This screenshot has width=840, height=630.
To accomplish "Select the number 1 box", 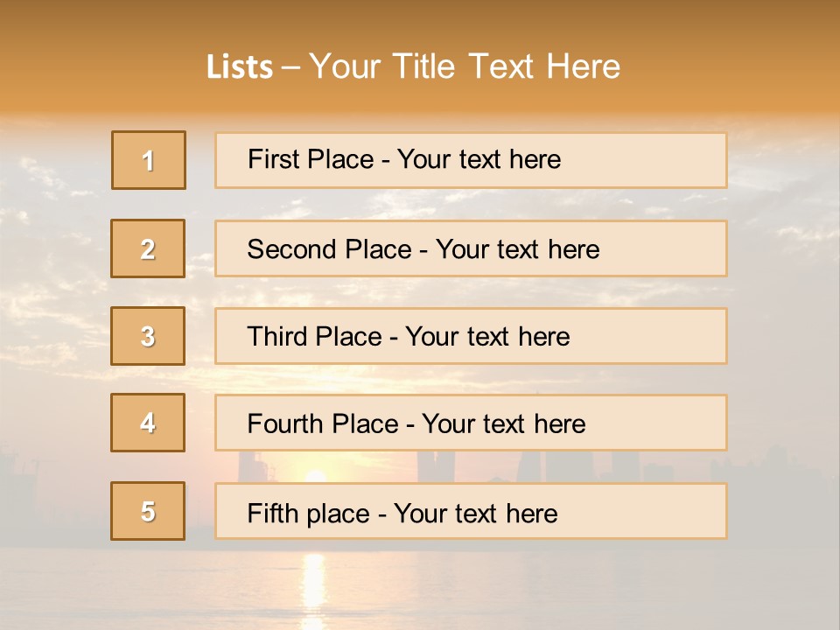I will pyautogui.click(x=149, y=160).
